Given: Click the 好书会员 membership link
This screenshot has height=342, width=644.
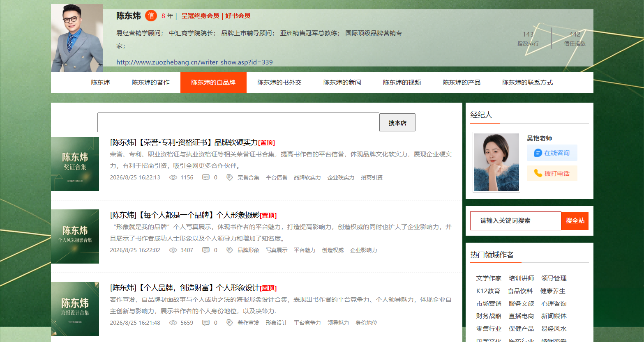Looking at the screenshot, I should point(238,16).
